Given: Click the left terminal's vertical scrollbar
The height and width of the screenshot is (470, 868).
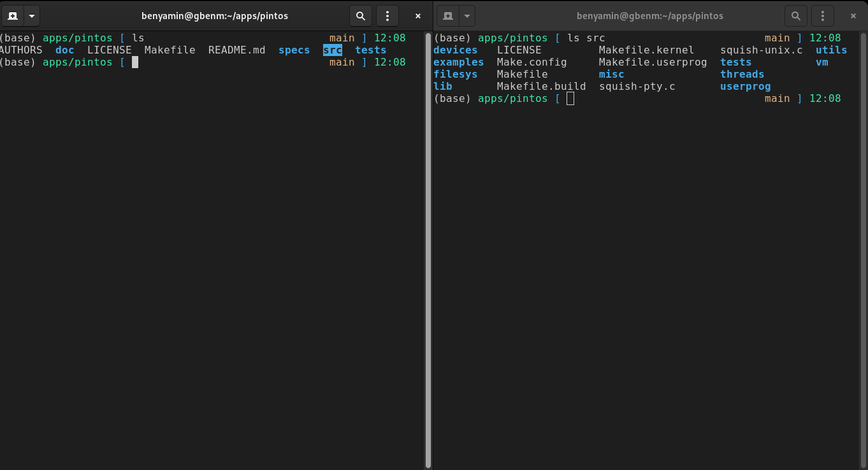Looking at the screenshot, I should point(428,250).
